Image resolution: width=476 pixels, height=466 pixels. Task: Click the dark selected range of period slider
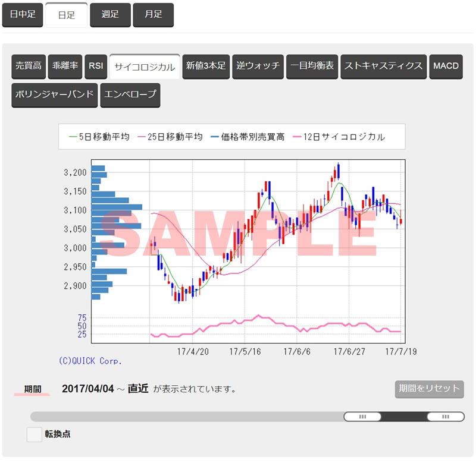(404, 416)
